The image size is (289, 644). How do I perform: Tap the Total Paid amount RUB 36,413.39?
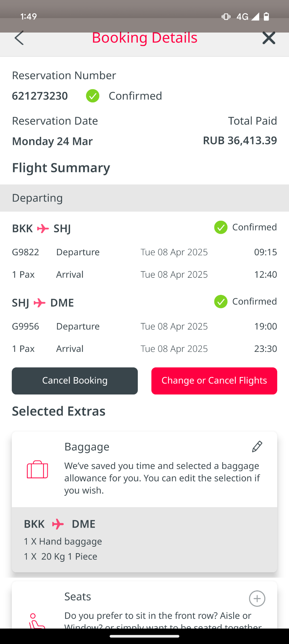240,141
